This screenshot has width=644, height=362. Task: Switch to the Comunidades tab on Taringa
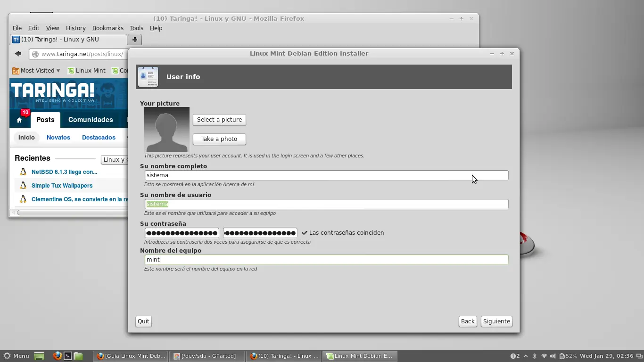coord(91,120)
